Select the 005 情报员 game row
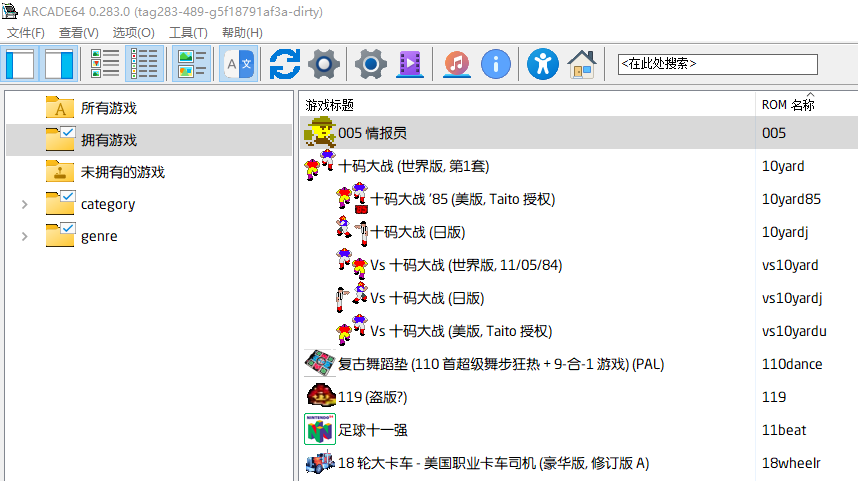The image size is (858, 481). (x=579, y=133)
